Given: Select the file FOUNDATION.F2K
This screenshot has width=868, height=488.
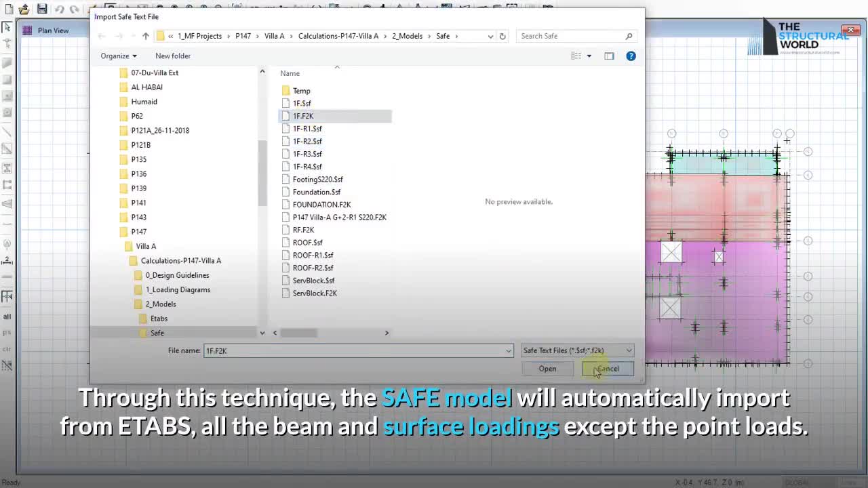Looking at the screenshot, I should point(321,205).
